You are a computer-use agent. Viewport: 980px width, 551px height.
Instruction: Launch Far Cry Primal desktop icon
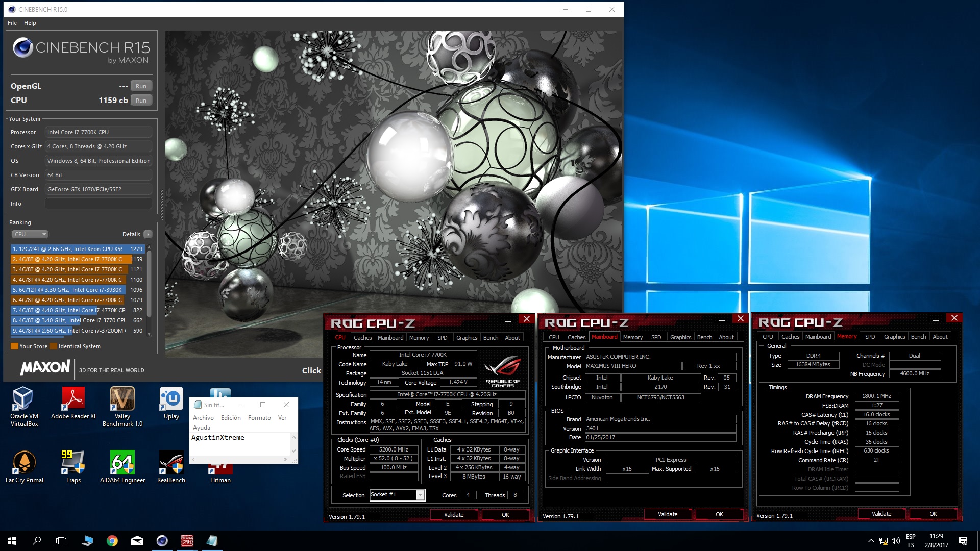24,467
